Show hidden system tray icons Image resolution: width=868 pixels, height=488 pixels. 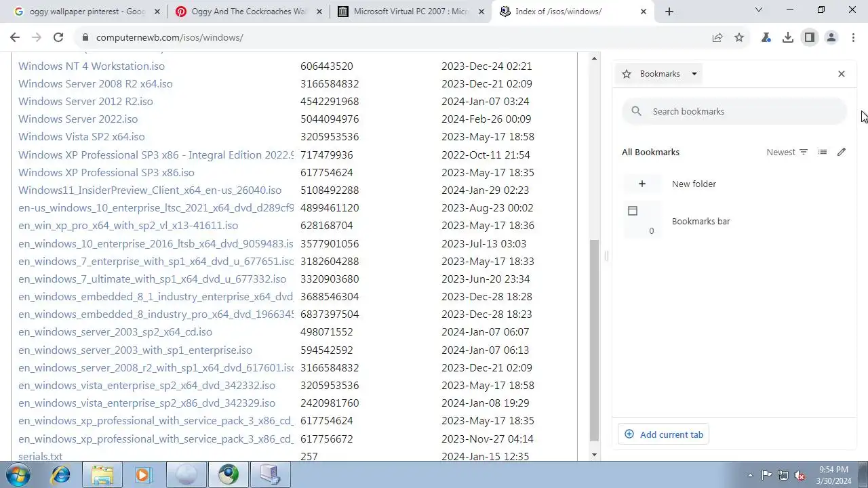coord(750,475)
